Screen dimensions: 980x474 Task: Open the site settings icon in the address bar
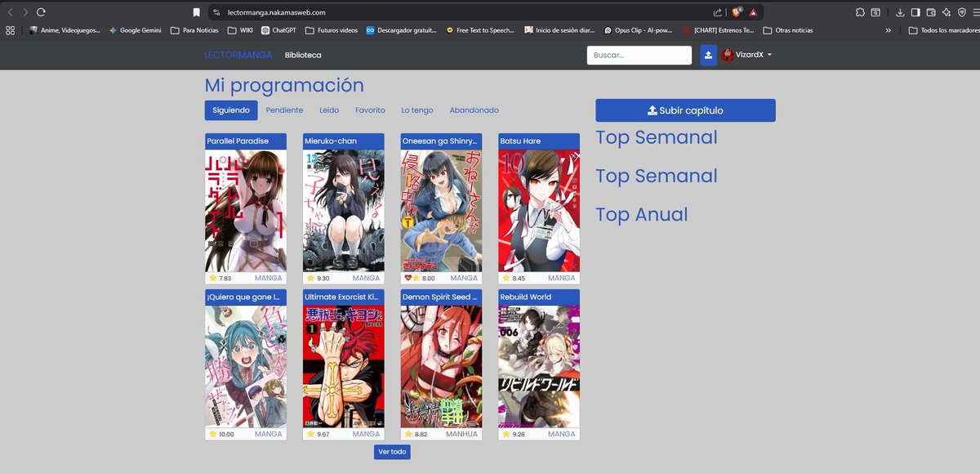pyautogui.click(x=216, y=12)
